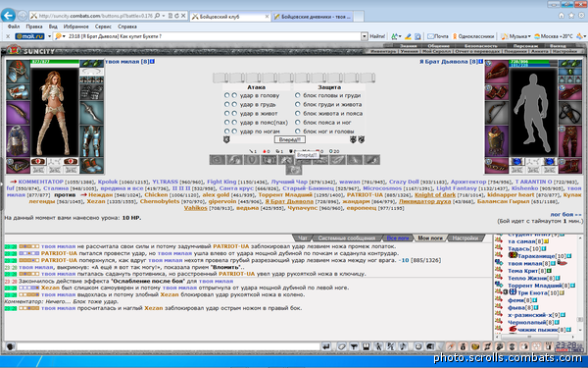Click the last combat skill icon in row
Image resolution: width=588 pixels, height=368 pixels.
pyautogui.click(x=371, y=160)
